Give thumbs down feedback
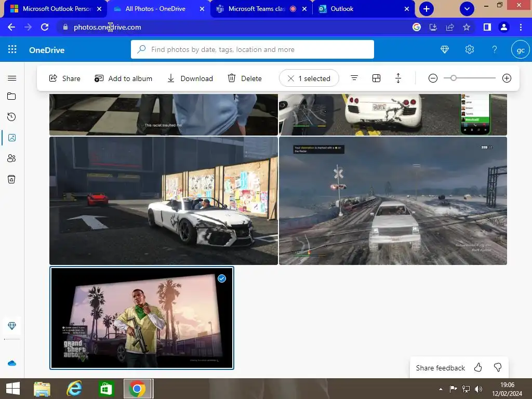 [x=498, y=367]
